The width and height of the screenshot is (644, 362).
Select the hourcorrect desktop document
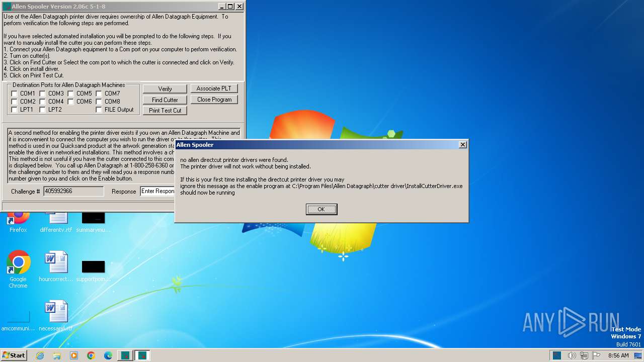[x=56, y=266]
